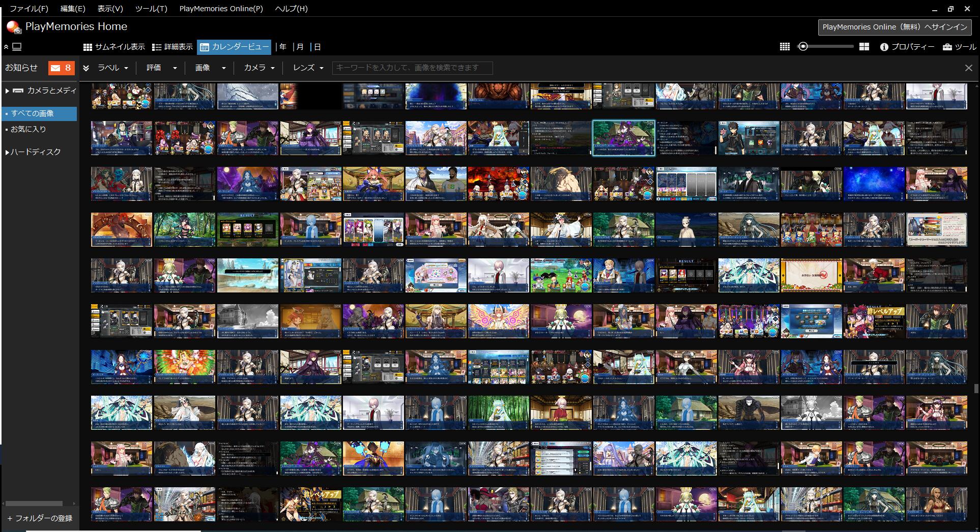980x532 pixels.
Task: Toggle calendar to 日 (day) view
Action: coord(317,47)
